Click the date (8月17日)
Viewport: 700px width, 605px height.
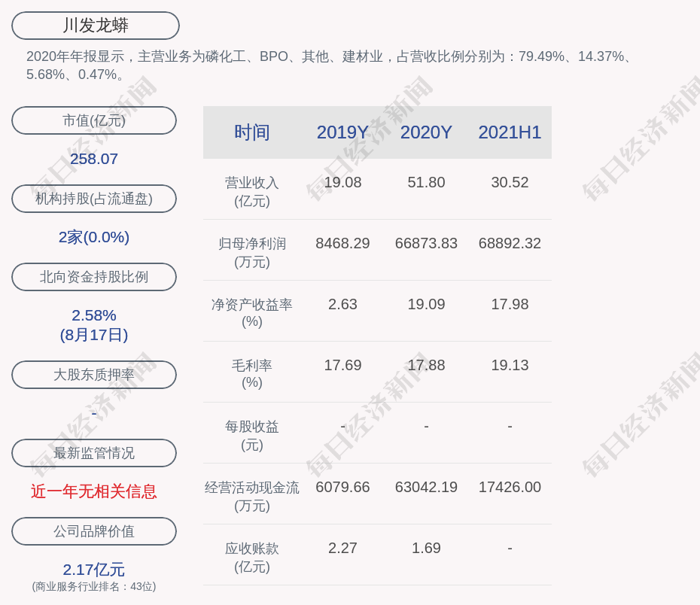[94, 335]
